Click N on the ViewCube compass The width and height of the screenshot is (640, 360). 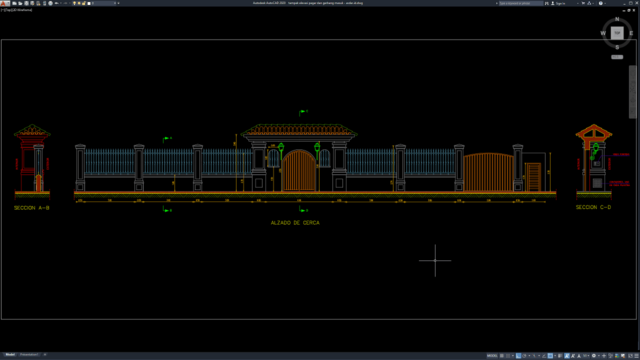pyautogui.click(x=617, y=19)
